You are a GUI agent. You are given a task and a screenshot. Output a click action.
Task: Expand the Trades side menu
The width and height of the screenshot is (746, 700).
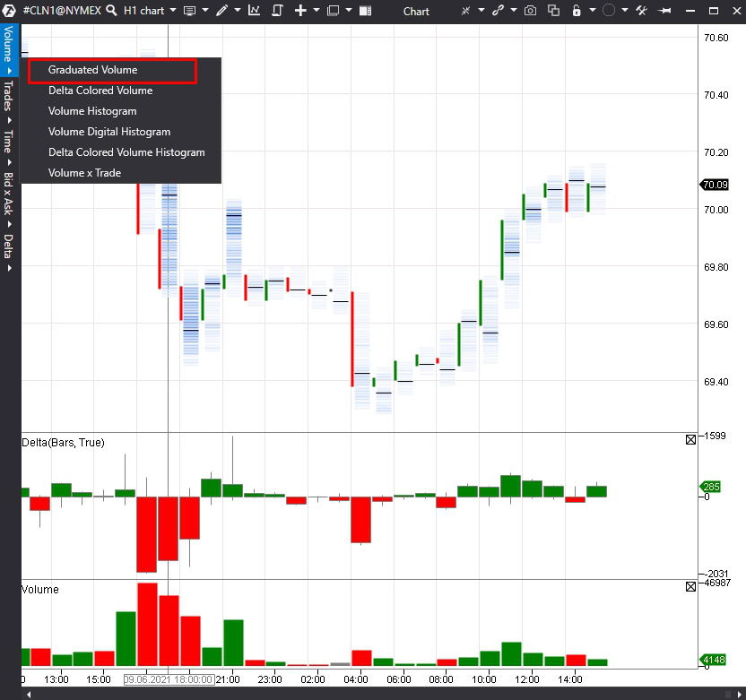click(x=8, y=99)
